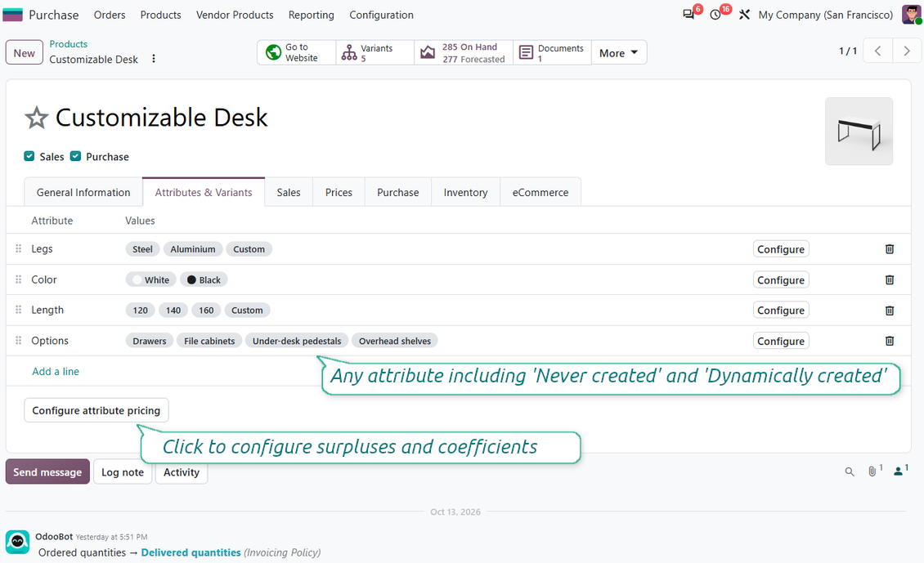This screenshot has height=563, width=924.
Task: Open the messaging conversations icon
Action: [689, 15]
